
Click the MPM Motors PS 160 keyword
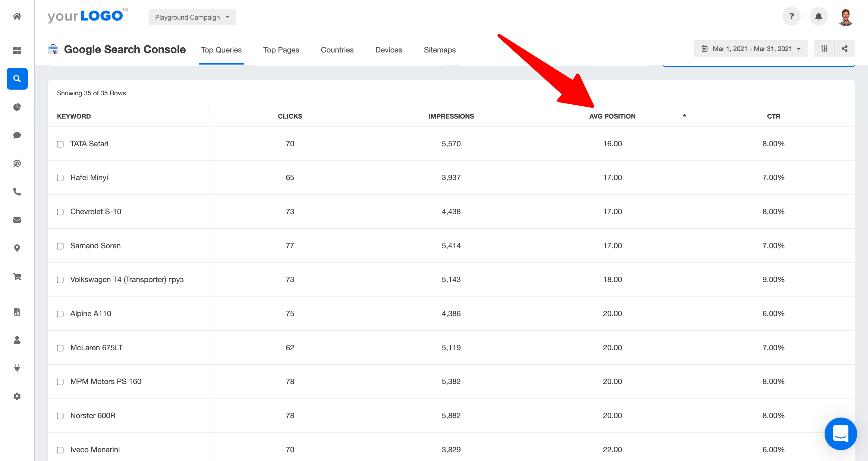[x=106, y=381]
